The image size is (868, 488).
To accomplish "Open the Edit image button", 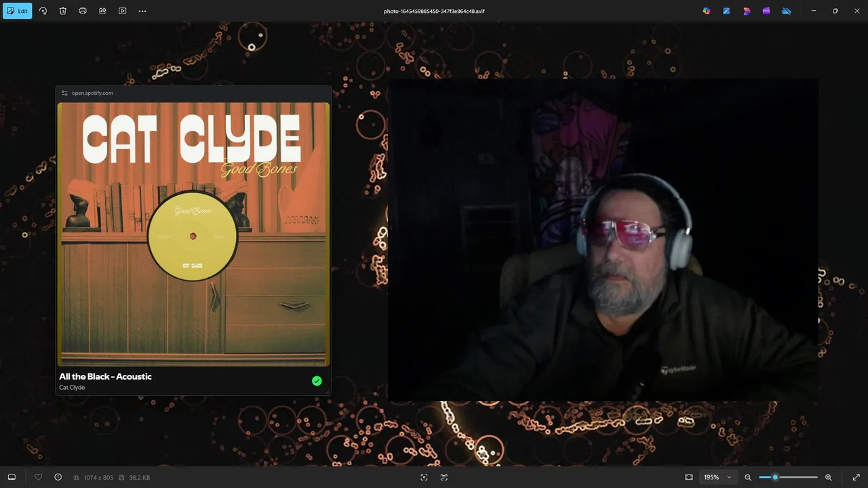I will [x=17, y=11].
